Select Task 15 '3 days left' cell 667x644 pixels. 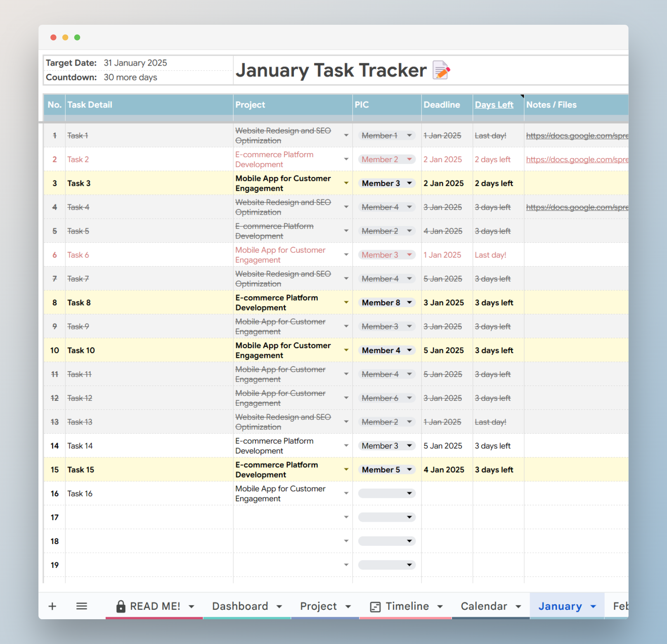[x=498, y=470]
